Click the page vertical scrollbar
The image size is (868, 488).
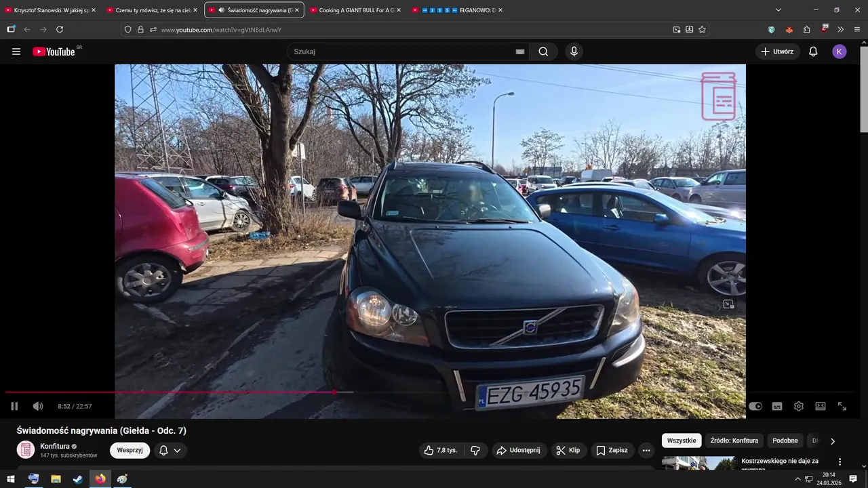coord(864,88)
